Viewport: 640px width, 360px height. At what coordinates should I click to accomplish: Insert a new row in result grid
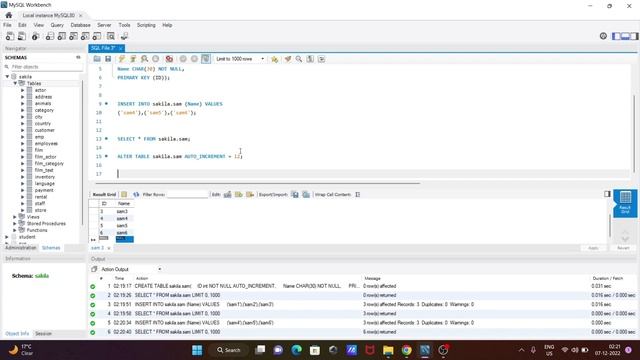238,194
